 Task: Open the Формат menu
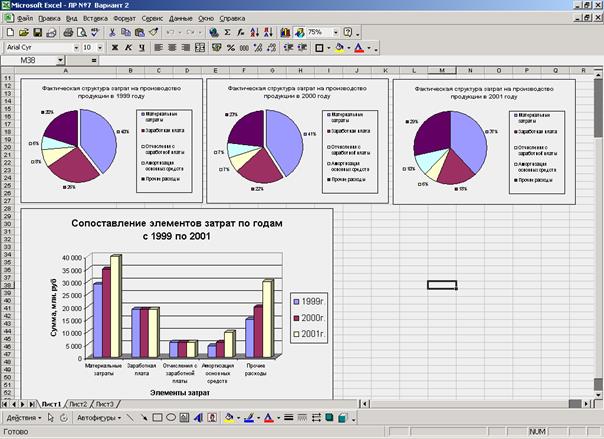pos(126,19)
